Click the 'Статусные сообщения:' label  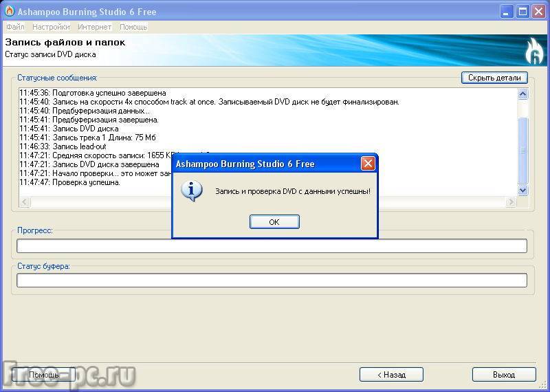(x=58, y=78)
